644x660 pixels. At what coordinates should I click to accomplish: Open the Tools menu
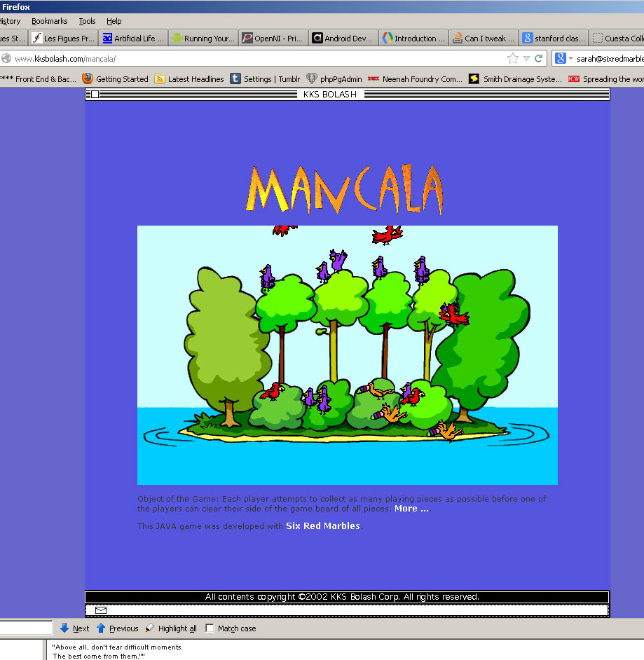point(87,21)
